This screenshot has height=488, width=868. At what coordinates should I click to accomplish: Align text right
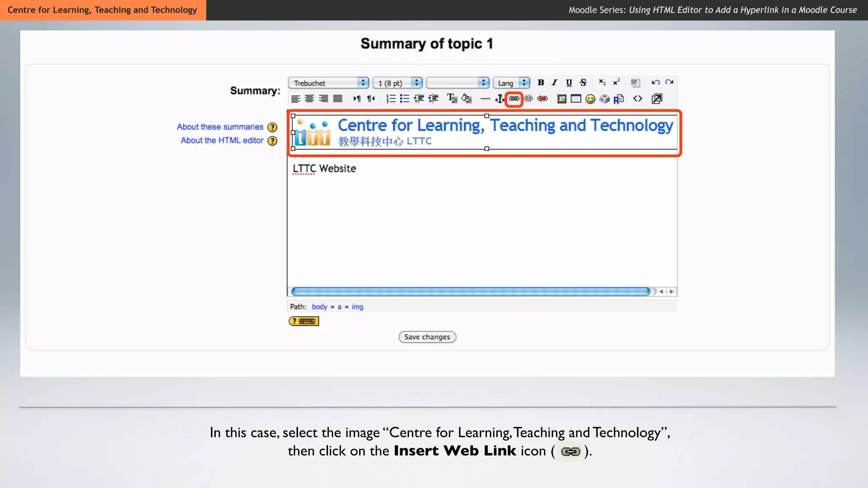click(x=324, y=99)
